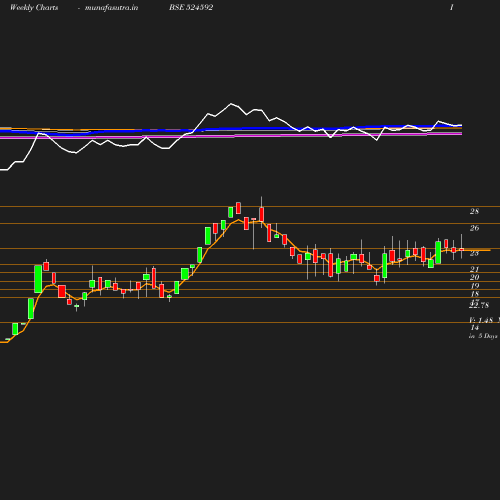Click the 28 price level label
This screenshot has width=500, height=500.
(474, 211)
